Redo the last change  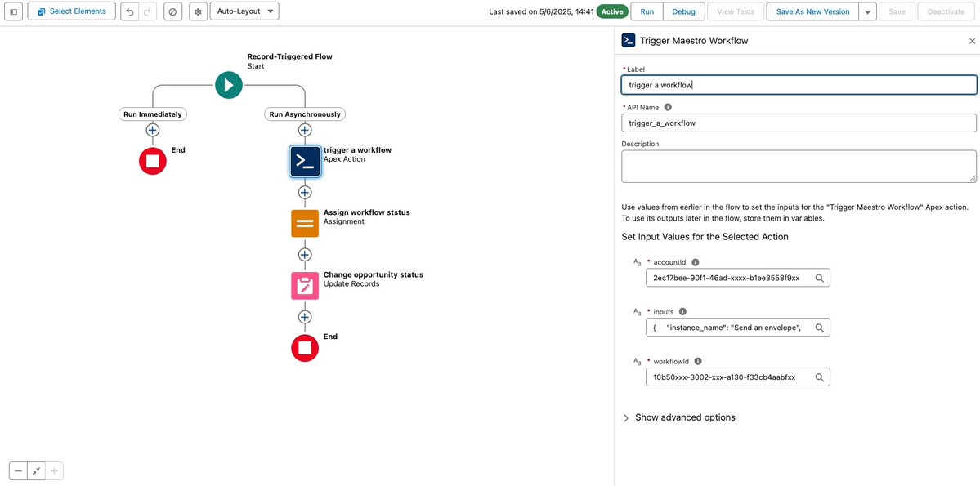click(147, 12)
